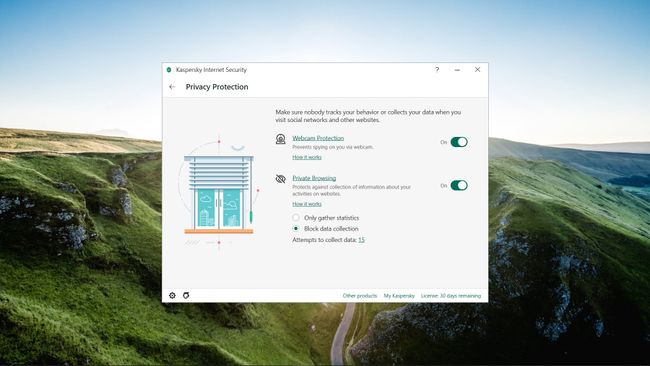Turn off the Webcam Protection switch
The height and width of the screenshot is (366, 650).
click(x=459, y=142)
